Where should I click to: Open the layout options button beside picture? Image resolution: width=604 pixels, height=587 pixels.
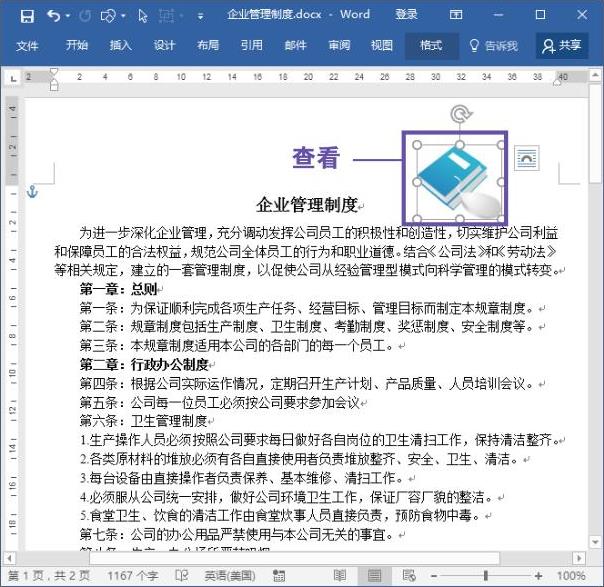pos(527,158)
